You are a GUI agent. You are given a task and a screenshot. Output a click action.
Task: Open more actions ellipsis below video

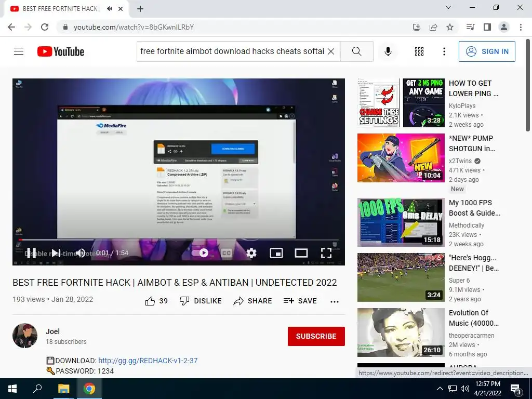pyautogui.click(x=335, y=302)
